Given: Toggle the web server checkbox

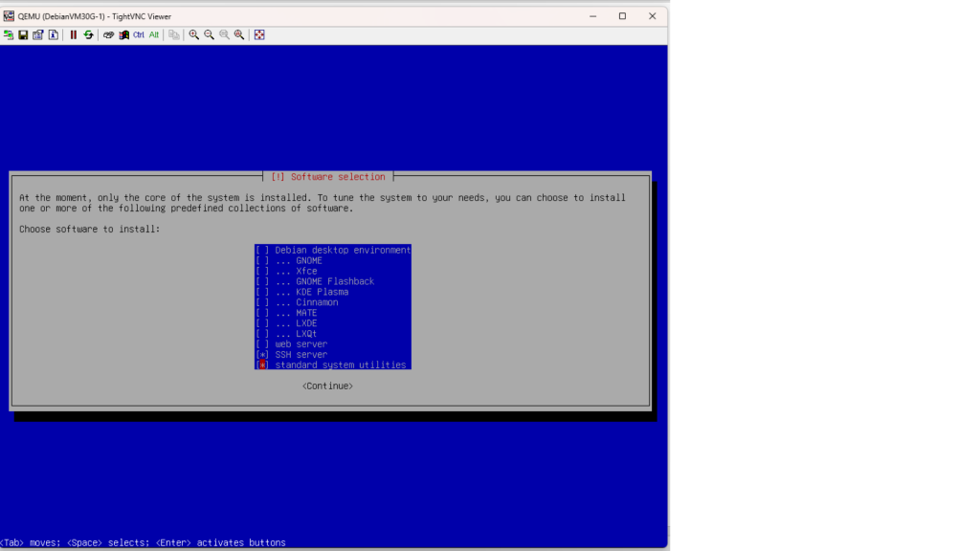Looking at the screenshot, I should (x=262, y=344).
